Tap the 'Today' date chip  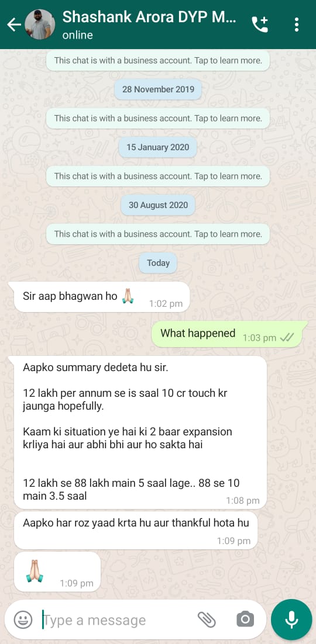click(x=158, y=263)
